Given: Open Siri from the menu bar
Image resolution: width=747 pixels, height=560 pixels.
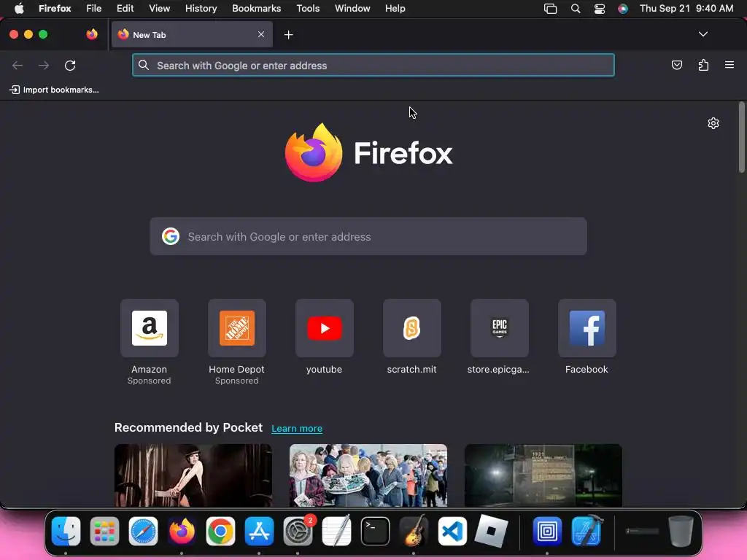Looking at the screenshot, I should click(x=623, y=9).
